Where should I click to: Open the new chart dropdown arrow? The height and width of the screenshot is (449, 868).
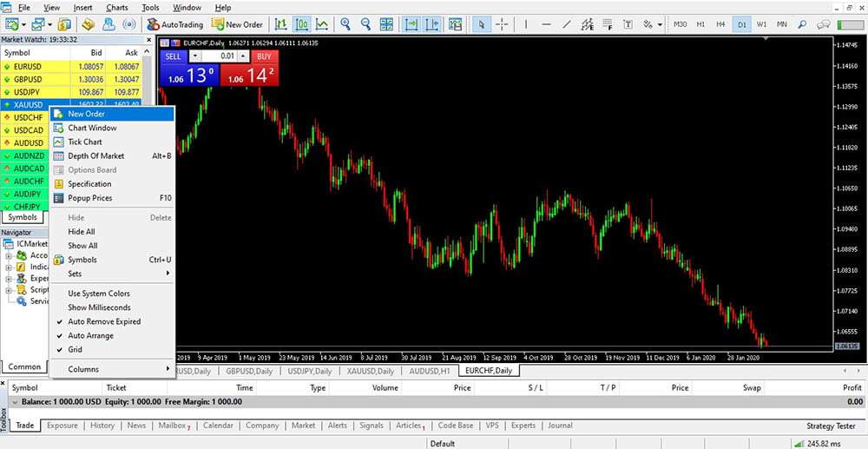click(23, 24)
